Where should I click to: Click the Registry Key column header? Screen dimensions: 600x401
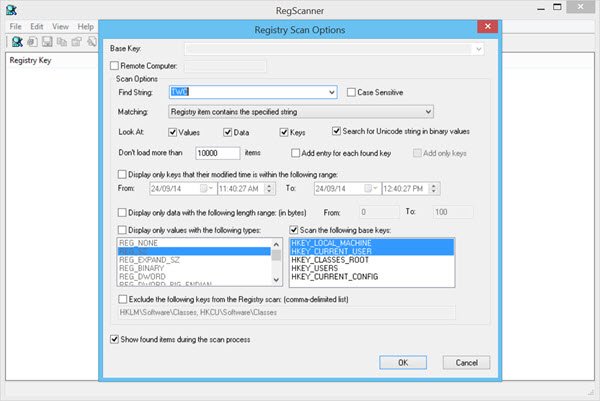30,60
